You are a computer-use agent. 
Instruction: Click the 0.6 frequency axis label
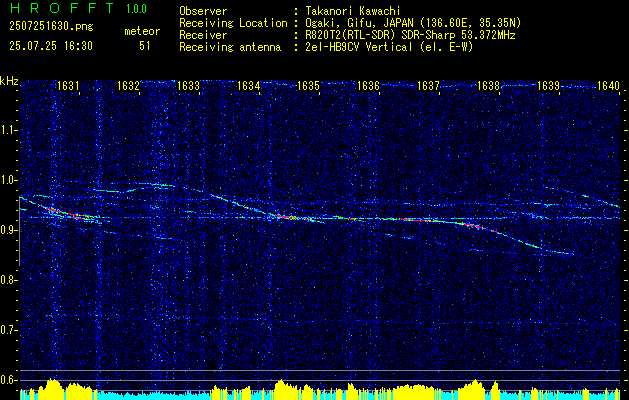(9, 380)
